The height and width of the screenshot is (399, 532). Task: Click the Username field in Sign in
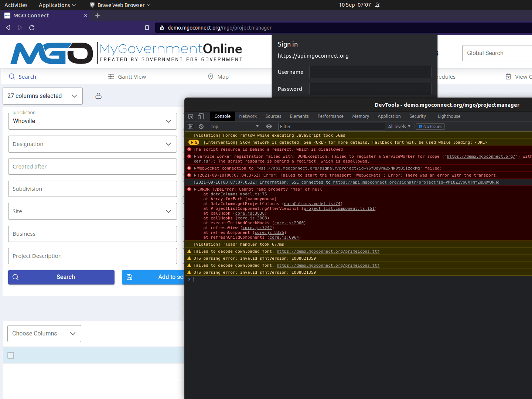click(x=370, y=72)
